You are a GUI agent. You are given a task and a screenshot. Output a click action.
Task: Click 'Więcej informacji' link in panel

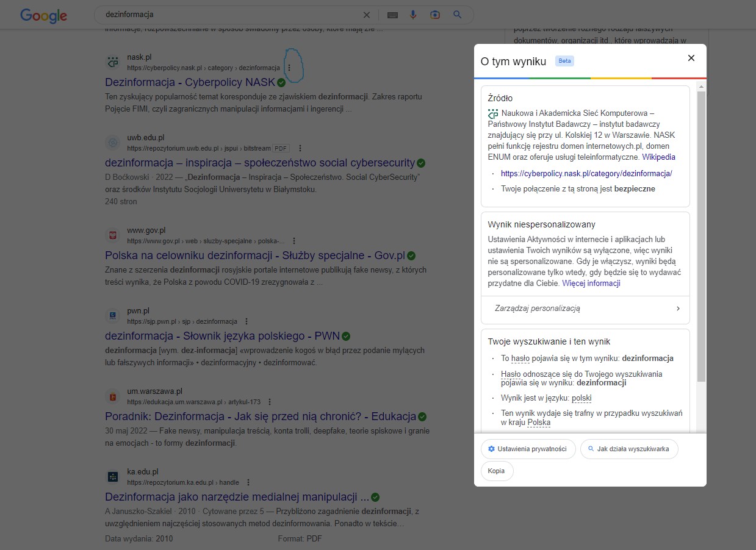coord(591,284)
